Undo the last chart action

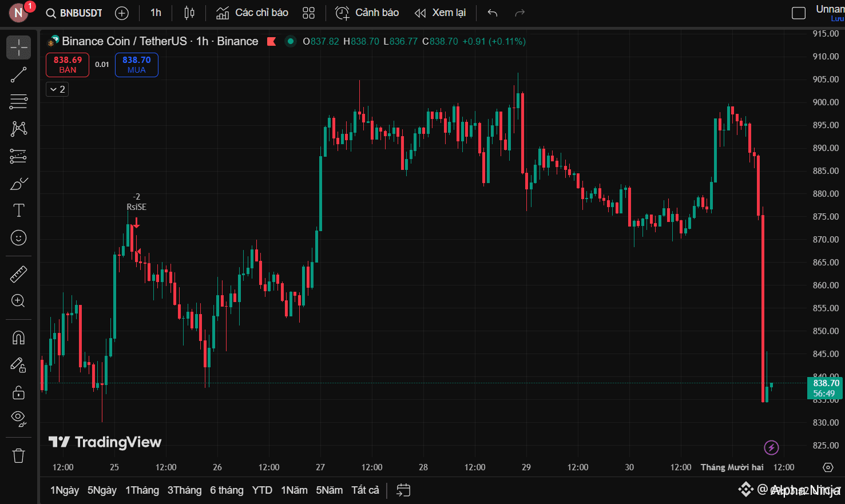493,13
